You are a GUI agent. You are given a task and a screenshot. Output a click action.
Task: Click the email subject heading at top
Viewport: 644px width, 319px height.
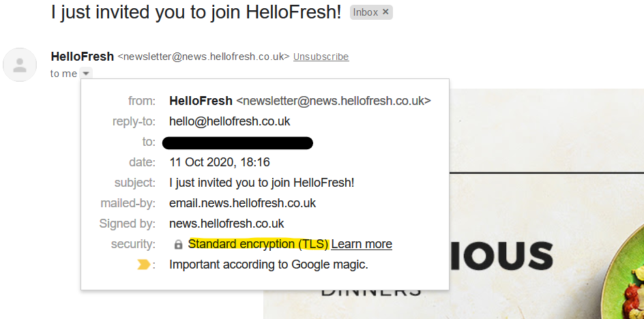pos(196,12)
